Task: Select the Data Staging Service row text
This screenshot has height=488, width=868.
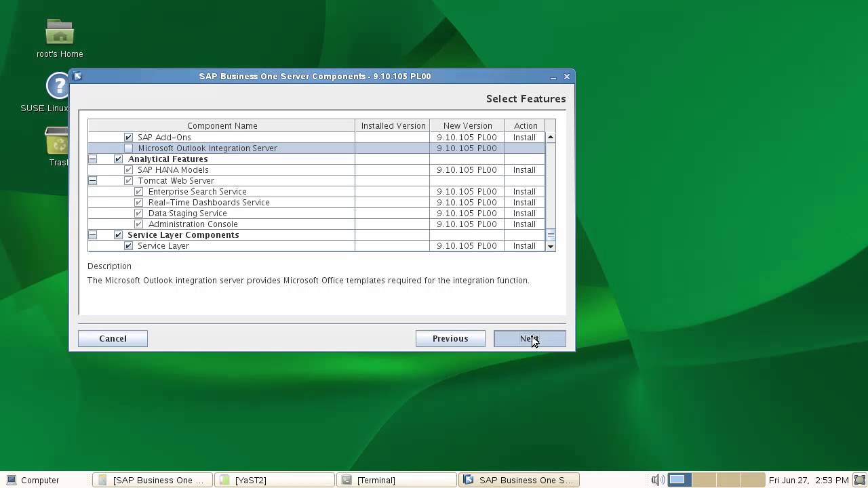Action: coord(187,213)
